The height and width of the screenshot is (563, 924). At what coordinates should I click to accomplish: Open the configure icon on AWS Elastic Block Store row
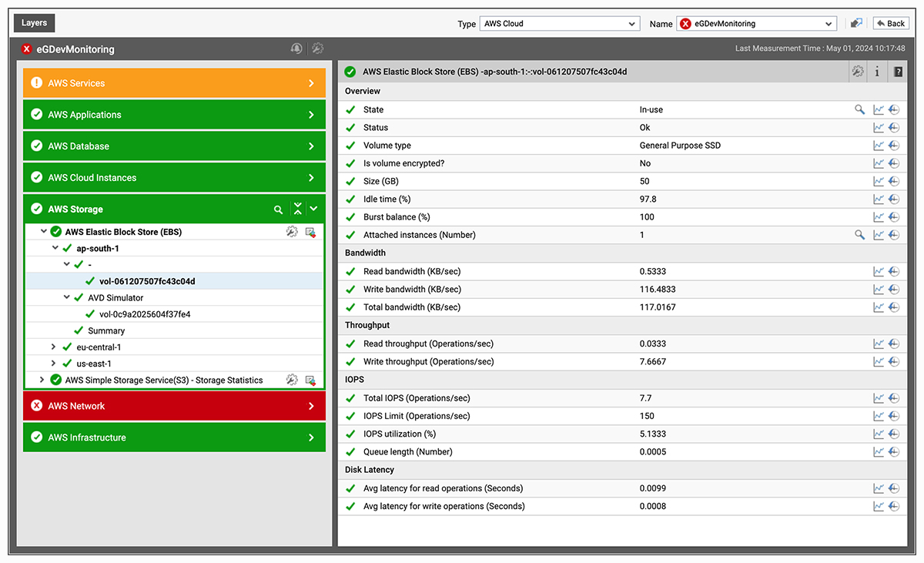point(292,232)
